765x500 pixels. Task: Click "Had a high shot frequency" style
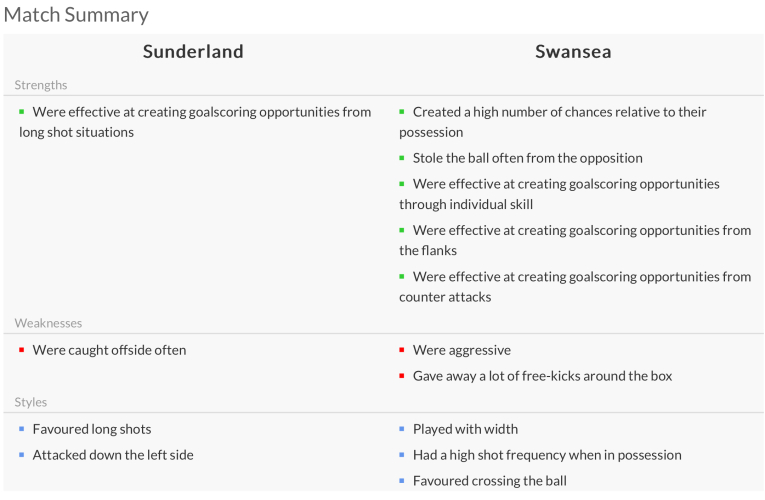[x=547, y=455]
